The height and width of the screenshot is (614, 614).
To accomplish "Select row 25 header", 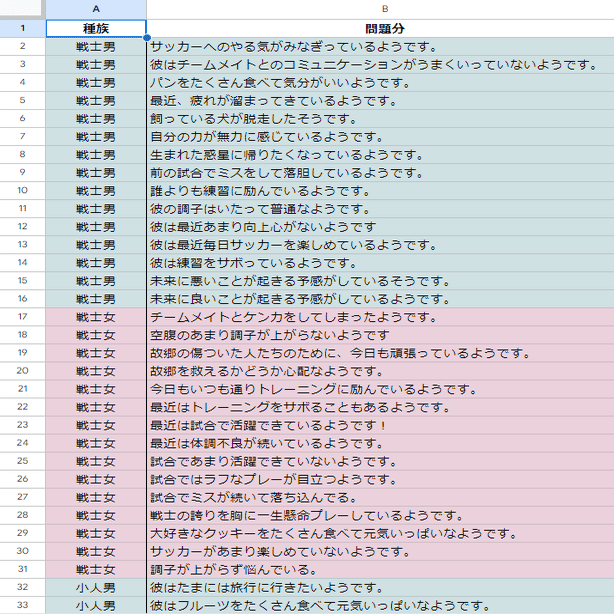I will [x=23, y=461].
